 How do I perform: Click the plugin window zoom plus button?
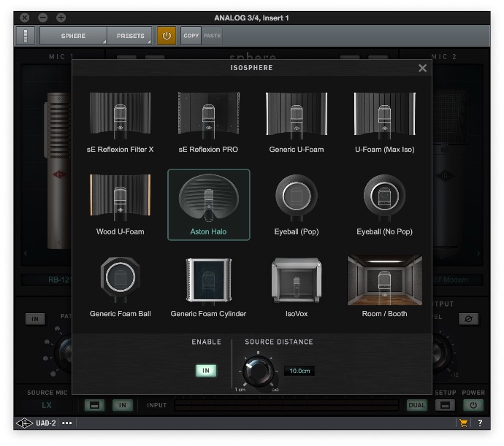click(61, 18)
